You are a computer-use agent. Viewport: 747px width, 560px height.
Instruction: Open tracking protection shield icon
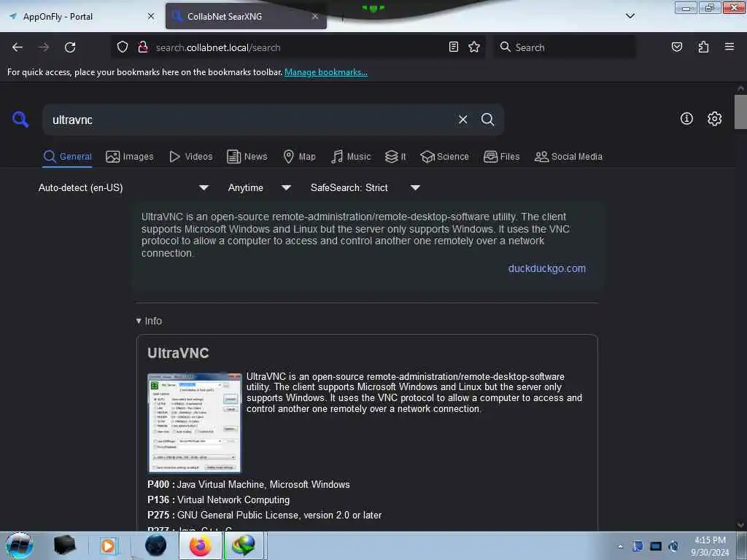click(123, 47)
